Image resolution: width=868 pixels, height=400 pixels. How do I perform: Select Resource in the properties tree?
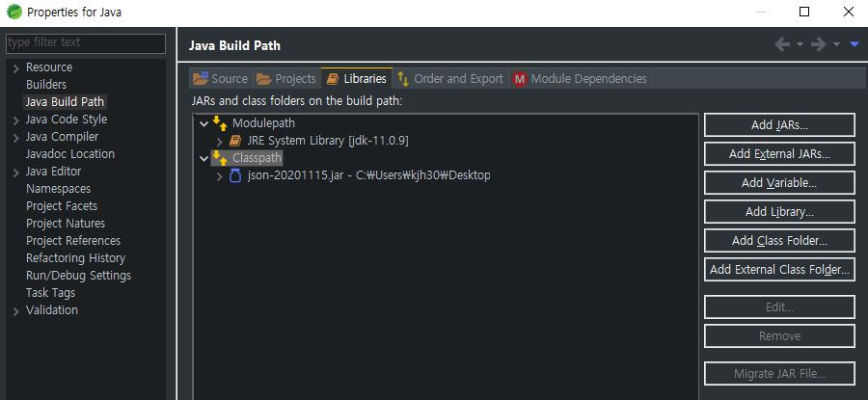49,67
